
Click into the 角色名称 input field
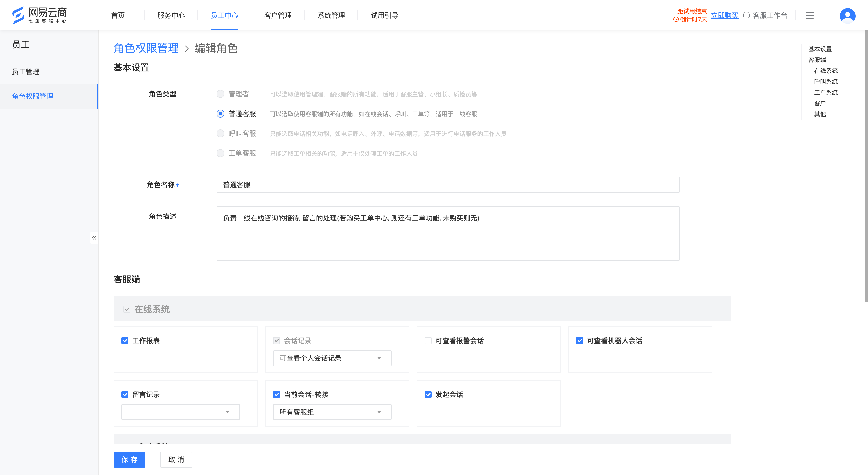(x=448, y=185)
